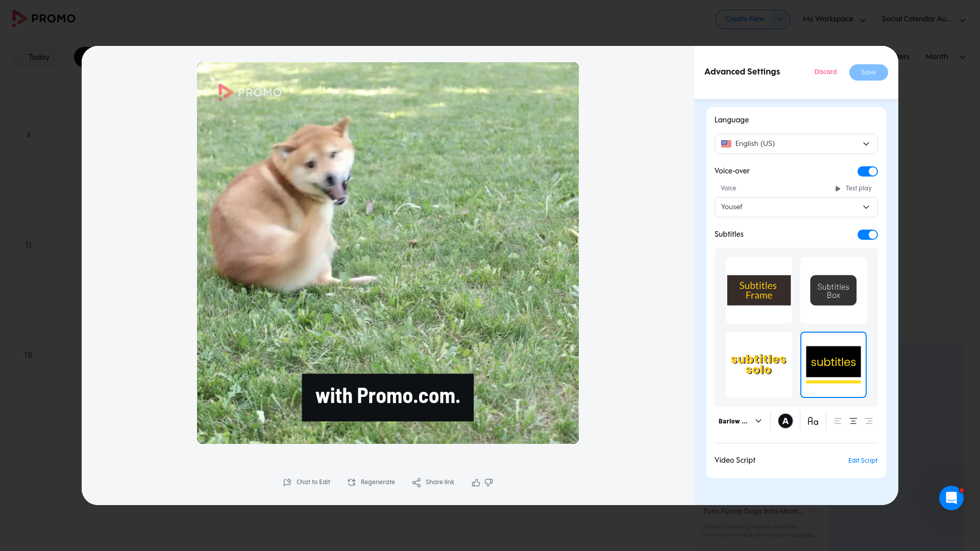Play the voice test sample
980x551 pixels.
tap(853, 188)
